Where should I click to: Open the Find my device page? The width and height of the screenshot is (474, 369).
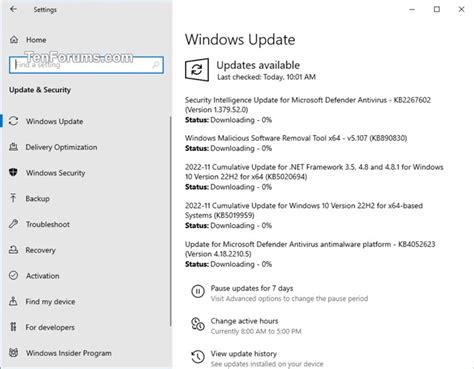pyautogui.click(x=50, y=301)
